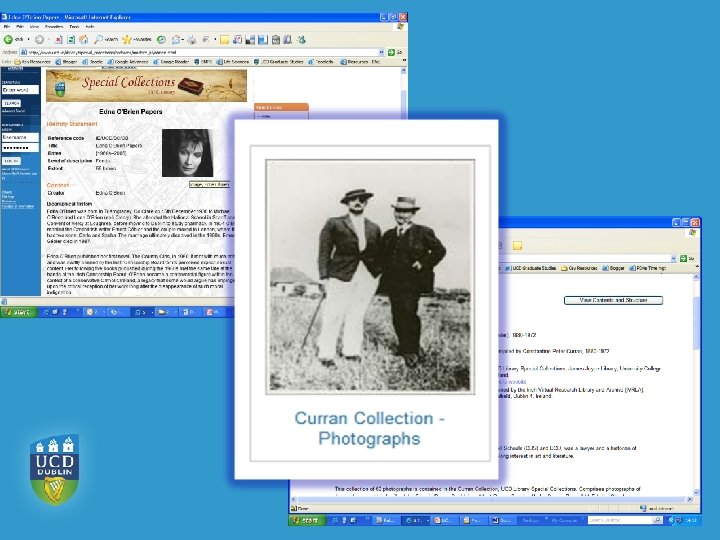Image resolution: width=720 pixels, height=540 pixels.
Task: Focus the Enter word search field
Action: 20,90
